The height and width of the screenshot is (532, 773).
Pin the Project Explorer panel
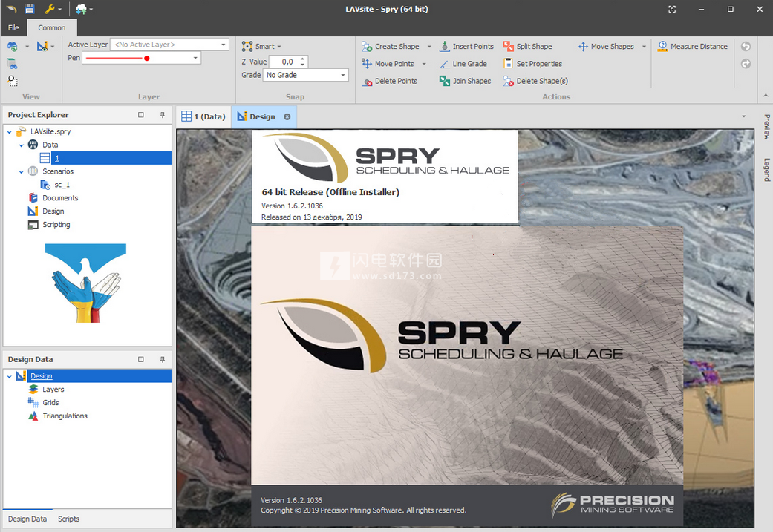click(x=162, y=115)
